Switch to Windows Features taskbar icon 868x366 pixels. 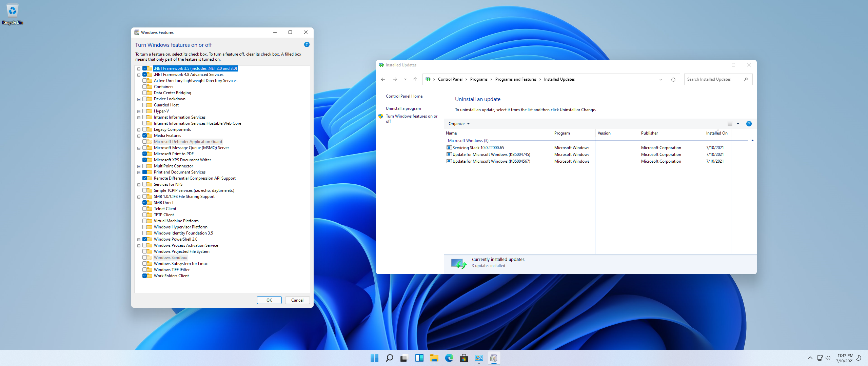click(x=494, y=358)
